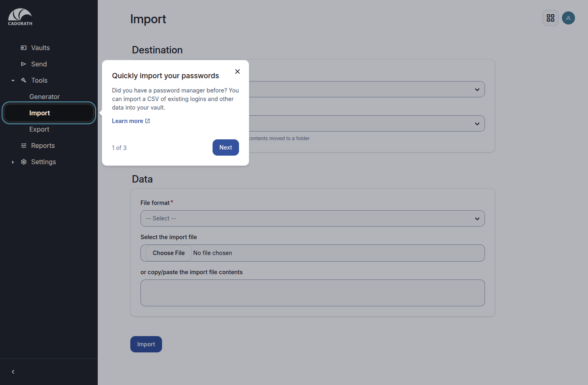Expand the Settings section arrow

pos(13,162)
